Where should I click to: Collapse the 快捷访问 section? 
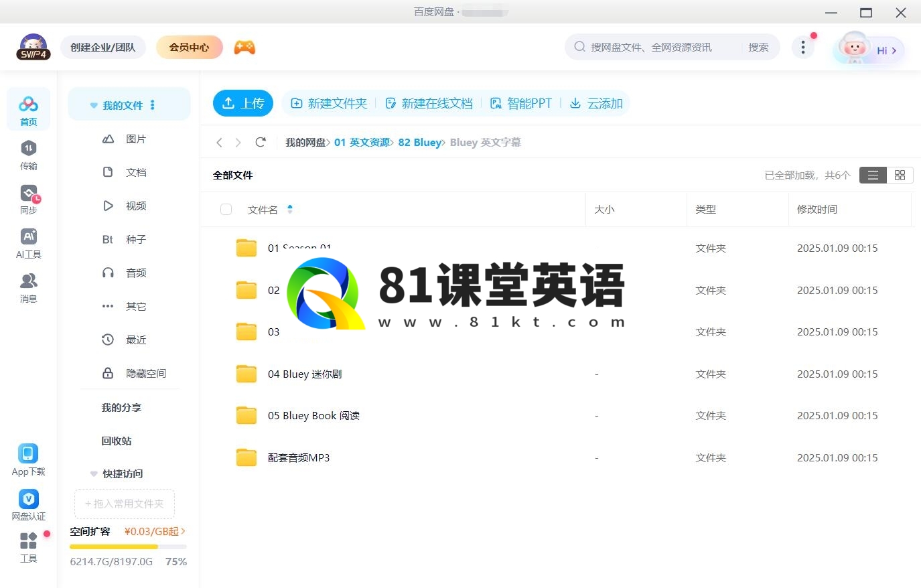94,474
